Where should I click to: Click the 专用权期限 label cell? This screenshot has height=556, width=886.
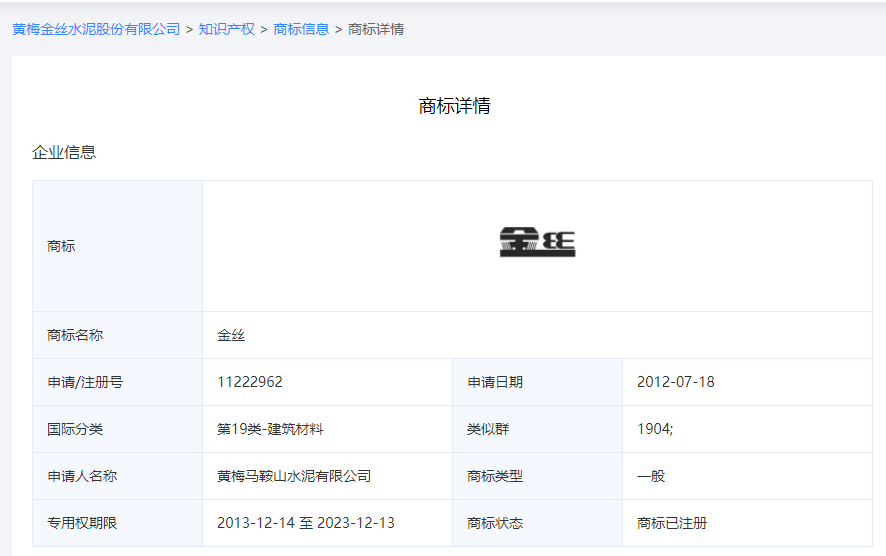click(82, 523)
